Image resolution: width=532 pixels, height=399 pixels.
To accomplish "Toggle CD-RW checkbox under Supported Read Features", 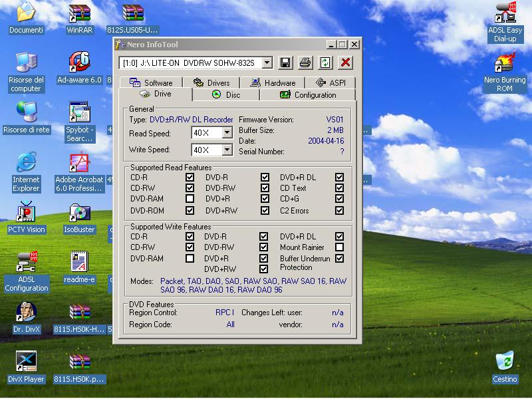I will click(x=190, y=188).
